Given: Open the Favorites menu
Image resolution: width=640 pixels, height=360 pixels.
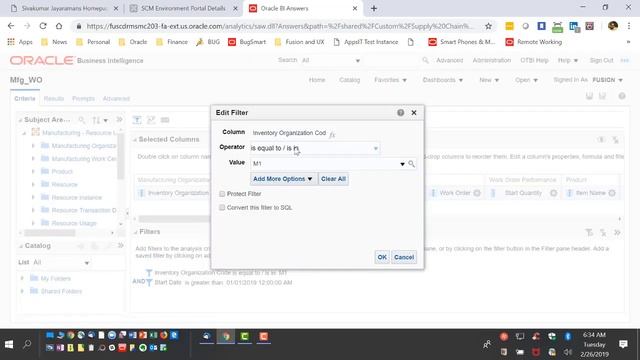Looking at the screenshot, I should pos(390,80).
